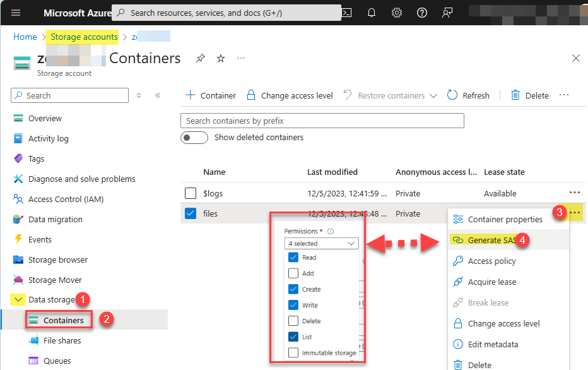The width and height of the screenshot is (588, 370).
Task: Uncheck the Read permission
Action: click(x=293, y=258)
